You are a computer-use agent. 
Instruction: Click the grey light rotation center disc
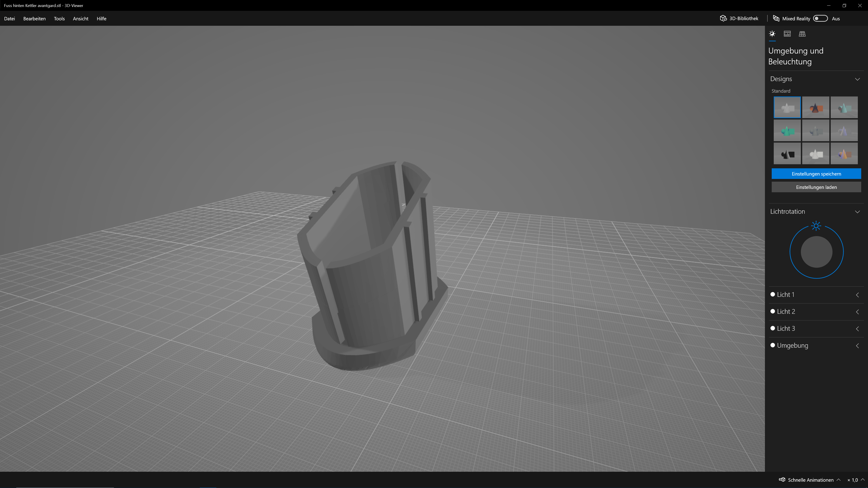pyautogui.click(x=816, y=252)
